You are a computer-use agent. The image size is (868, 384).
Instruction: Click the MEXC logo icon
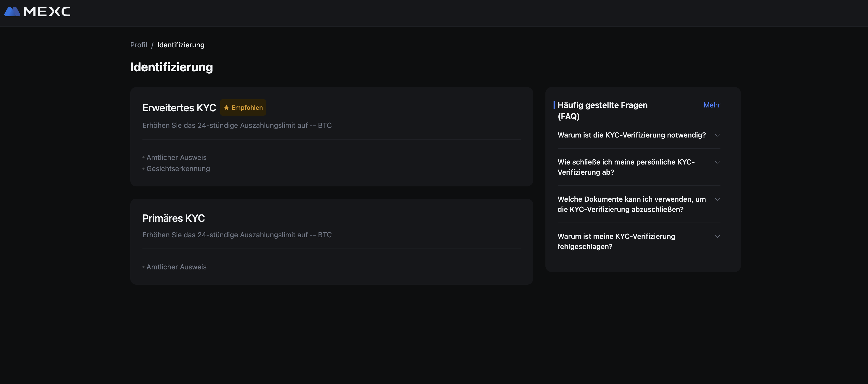[12, 11]
